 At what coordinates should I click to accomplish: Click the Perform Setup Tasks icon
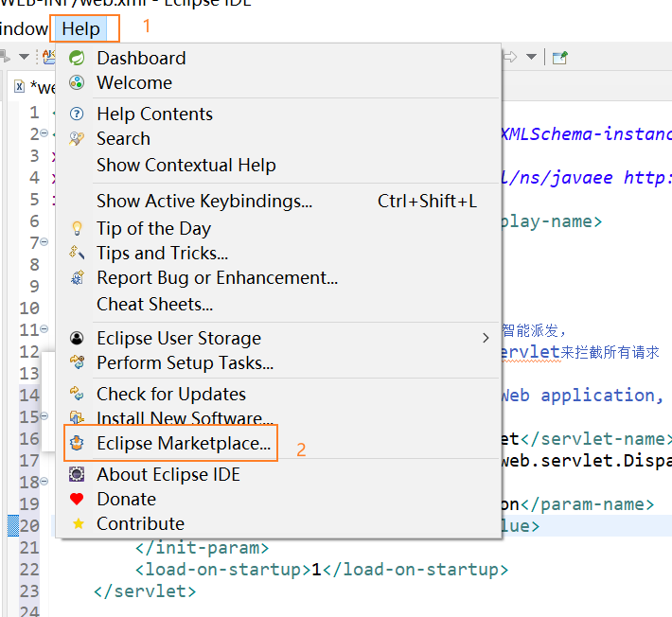(x=78, y=362)
